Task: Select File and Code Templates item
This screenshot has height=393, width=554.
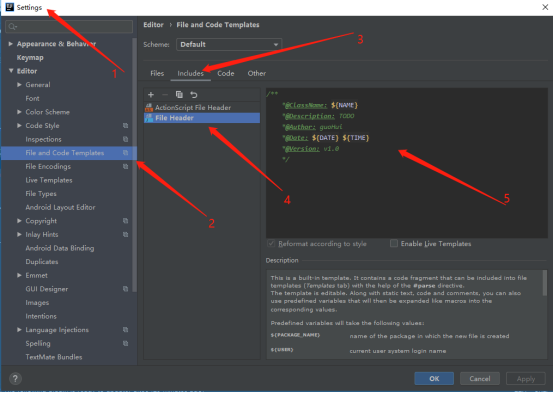Action: coord(69,153)
